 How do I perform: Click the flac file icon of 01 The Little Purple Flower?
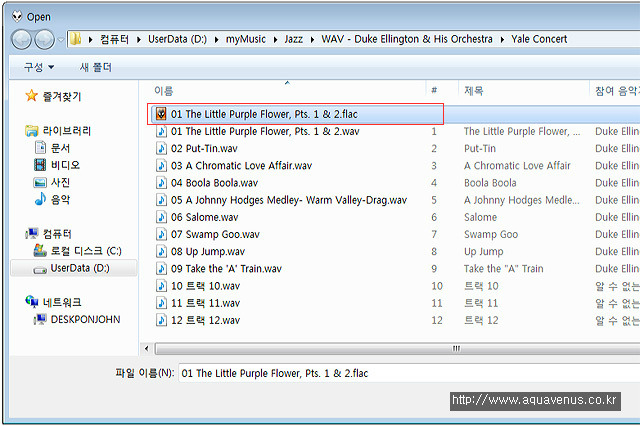[x=161, y=114]
